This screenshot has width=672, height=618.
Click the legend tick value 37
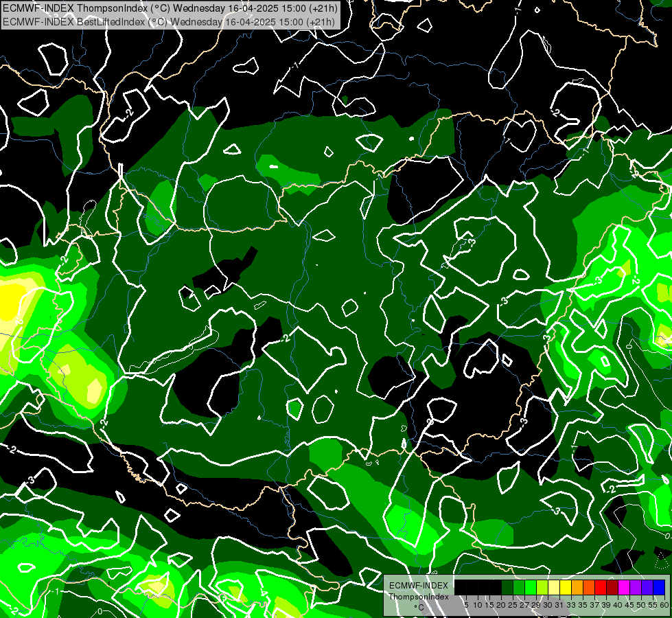(594, 605)
